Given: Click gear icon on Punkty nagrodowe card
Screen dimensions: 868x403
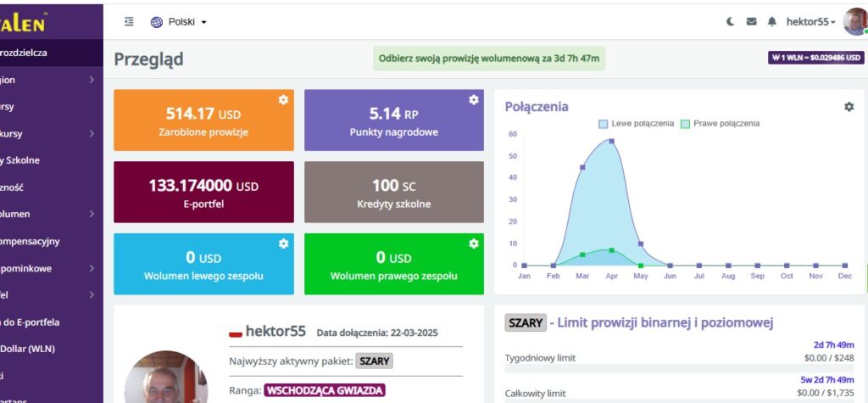Looking at the screenshot, I should (473, 100).
